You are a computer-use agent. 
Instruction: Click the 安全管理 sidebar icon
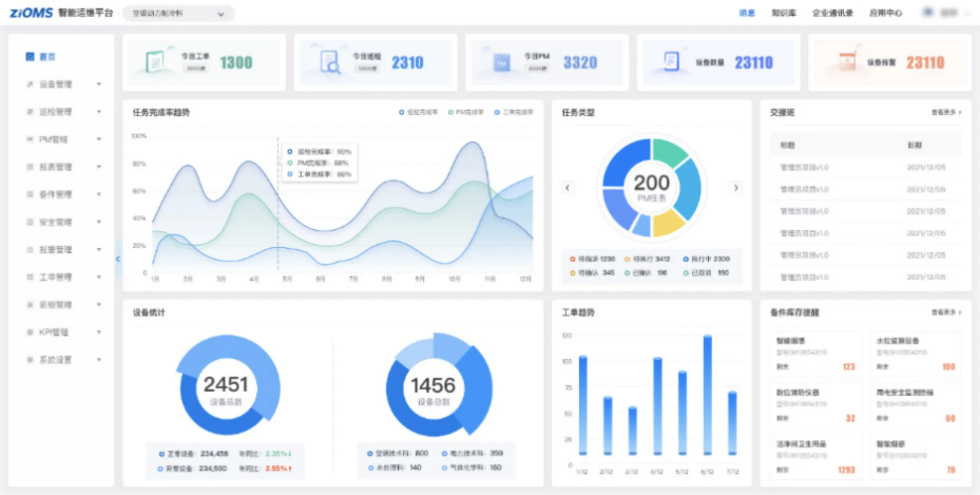[30, 222]
